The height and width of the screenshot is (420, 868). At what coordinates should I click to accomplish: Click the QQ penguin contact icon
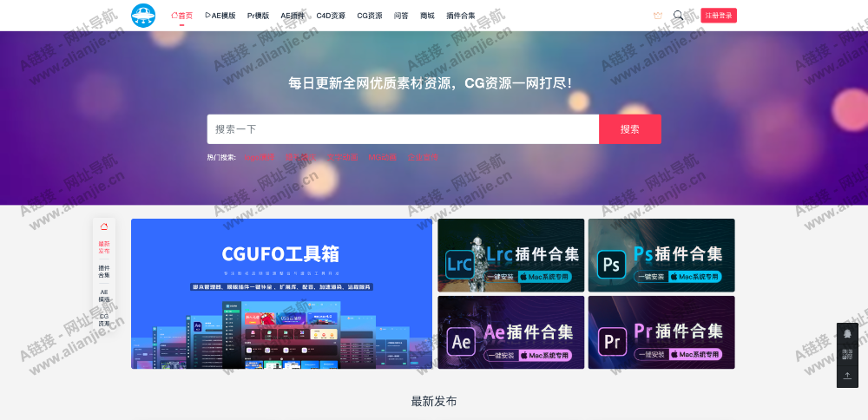click(x=847, y=333)
